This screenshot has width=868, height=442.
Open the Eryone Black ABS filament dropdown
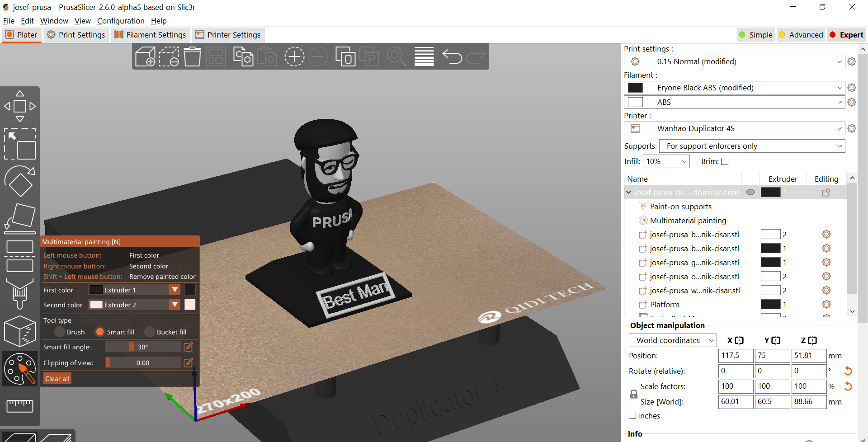[x=734, y=88]
